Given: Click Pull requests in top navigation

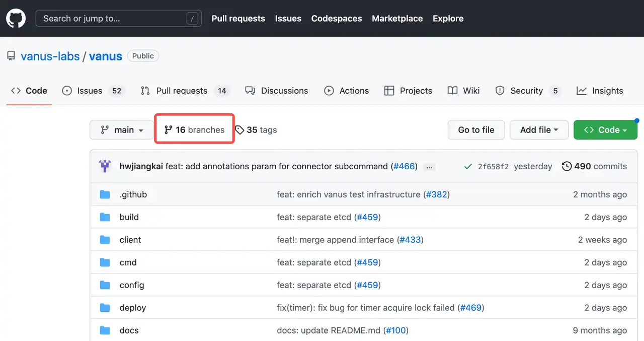Looking at the screenshot, I should point(238,19).
